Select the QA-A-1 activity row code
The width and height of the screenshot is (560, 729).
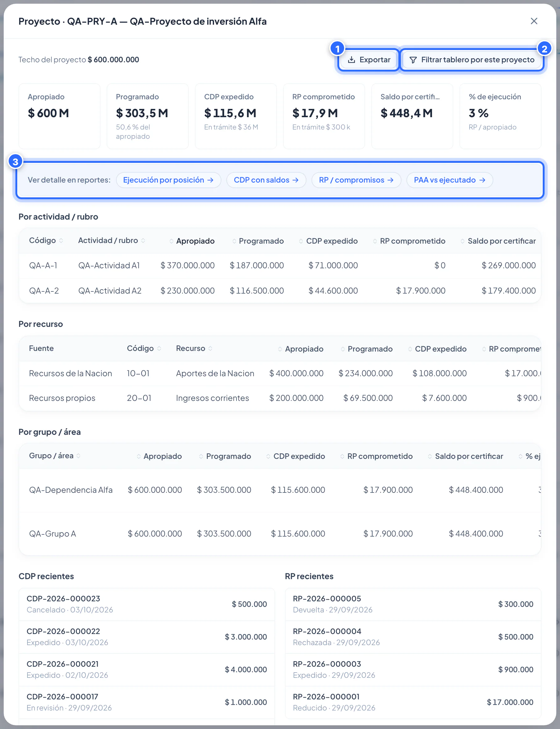(x=43, y=265)
